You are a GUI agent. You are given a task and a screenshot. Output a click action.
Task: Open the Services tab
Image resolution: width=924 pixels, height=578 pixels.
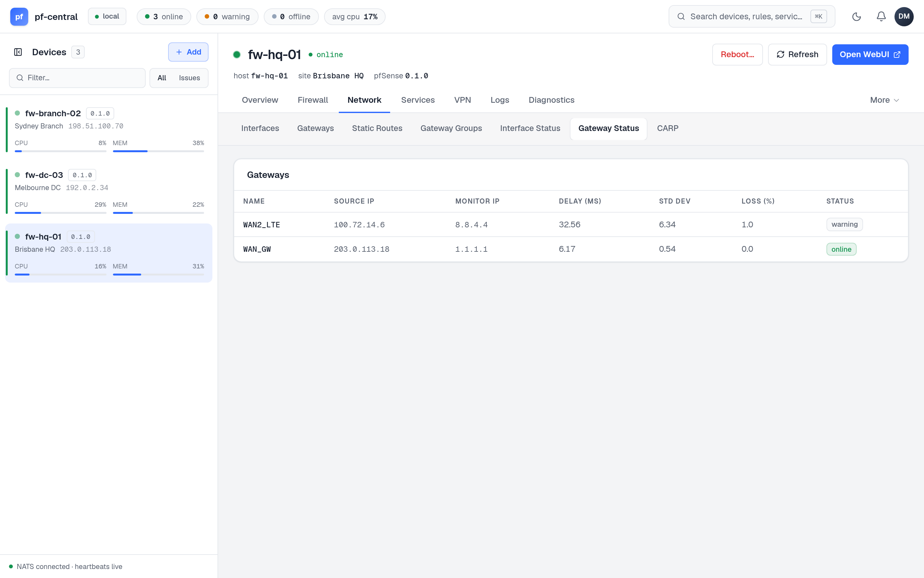click(x=418, y=100)
